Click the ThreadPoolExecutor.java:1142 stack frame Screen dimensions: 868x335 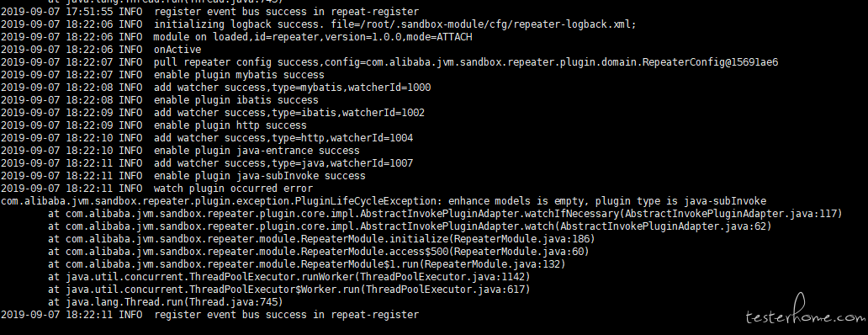(289, 277)
